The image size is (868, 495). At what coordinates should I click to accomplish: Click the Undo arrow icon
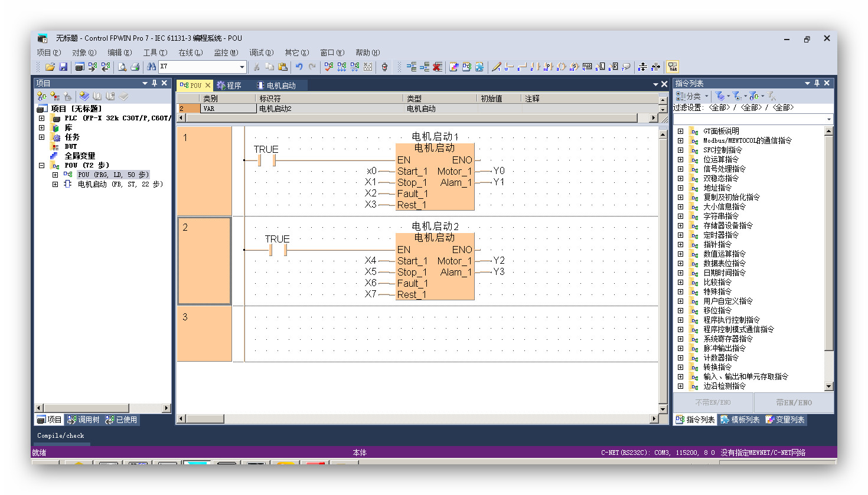[299, 67]
